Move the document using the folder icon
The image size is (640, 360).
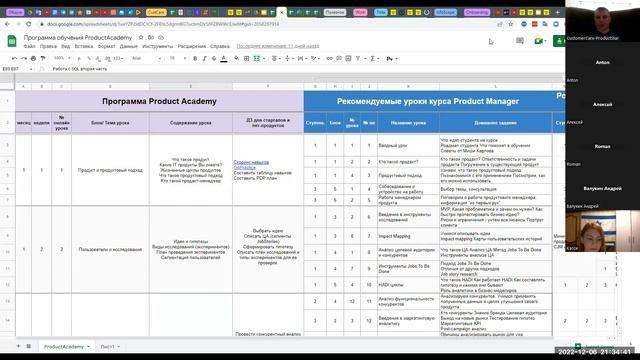[151, 38]
